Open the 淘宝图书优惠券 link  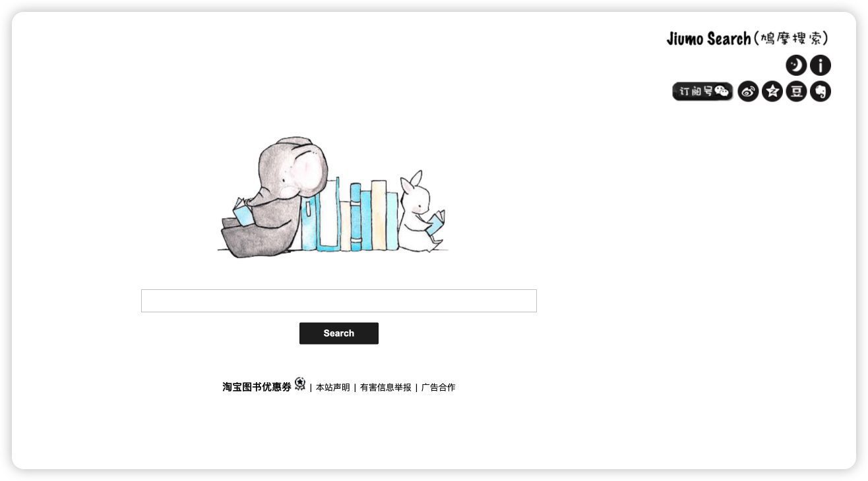pos(257,387)
